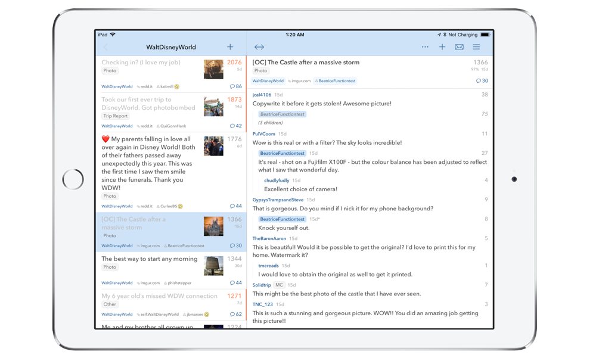This screenshot has height=364, width=596.
Task: Open thumbnail of "Checking in?" post
Action: 213,69
